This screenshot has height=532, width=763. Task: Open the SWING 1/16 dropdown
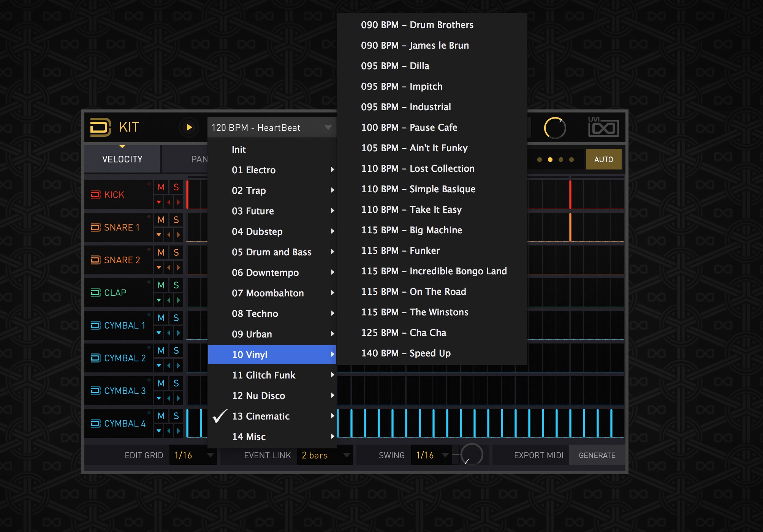point(432,455)
